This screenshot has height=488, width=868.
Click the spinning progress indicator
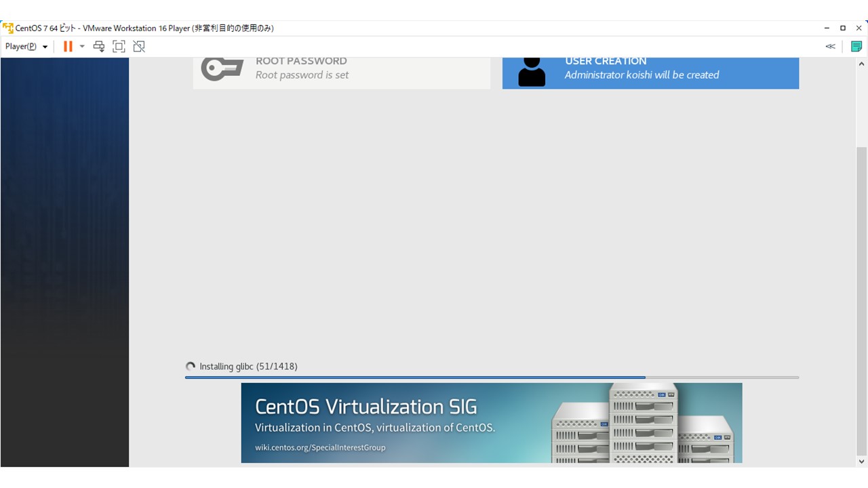point(191,367)
